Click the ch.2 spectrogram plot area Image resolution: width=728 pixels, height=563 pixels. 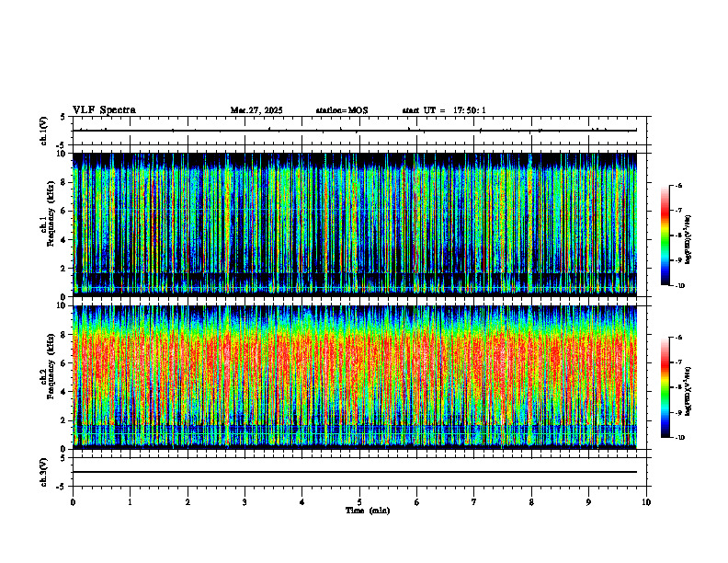355,377
